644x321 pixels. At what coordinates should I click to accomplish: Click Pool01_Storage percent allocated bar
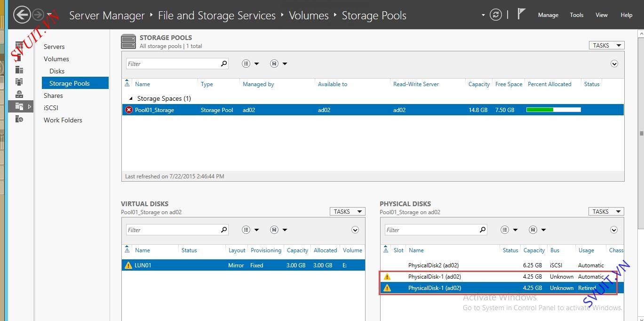point(554,110)
